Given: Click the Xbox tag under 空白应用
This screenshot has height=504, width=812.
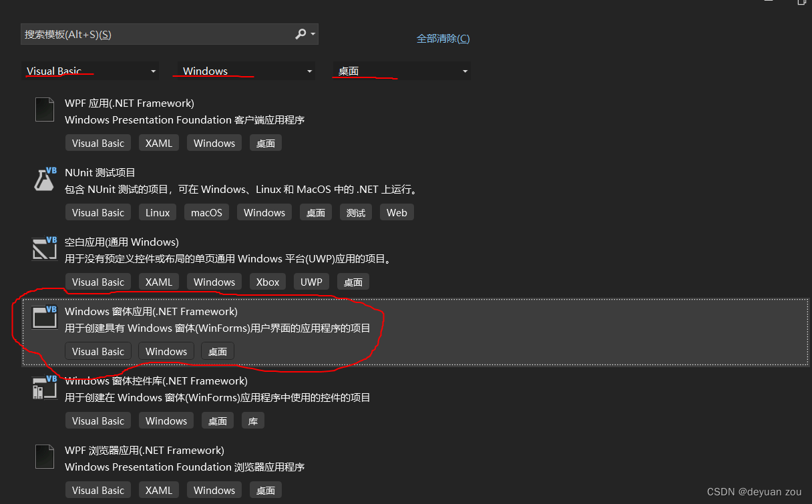Looking at the screenshot, I should [x=267, y=282].
